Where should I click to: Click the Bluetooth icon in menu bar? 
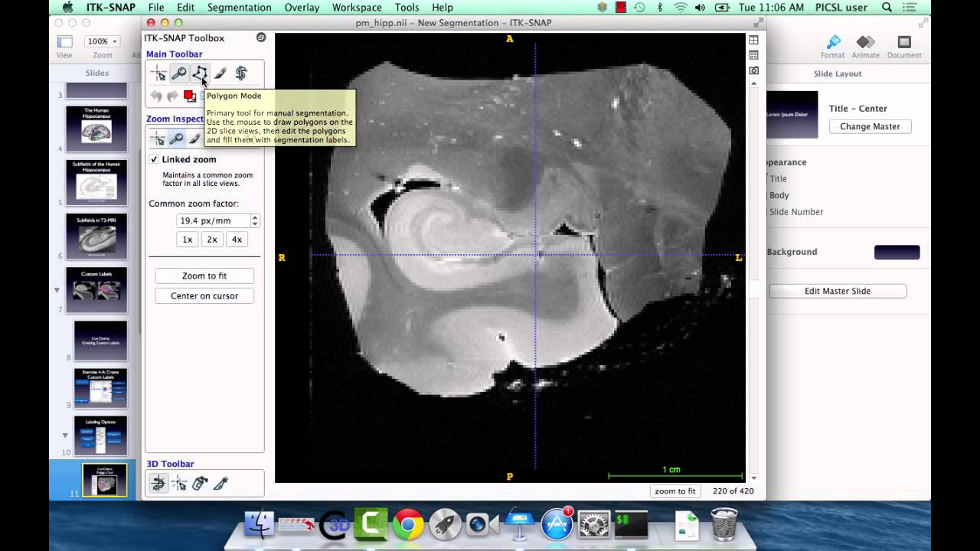click(660, 8)
